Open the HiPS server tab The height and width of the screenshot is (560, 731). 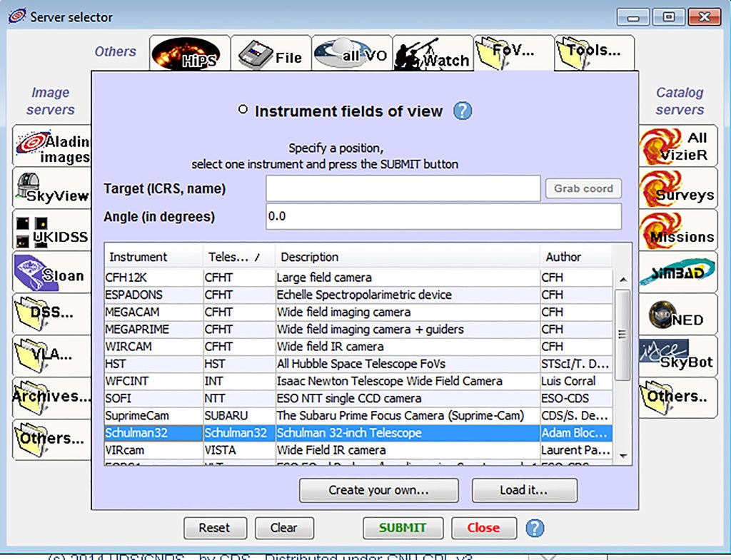(x=190, y=54)
